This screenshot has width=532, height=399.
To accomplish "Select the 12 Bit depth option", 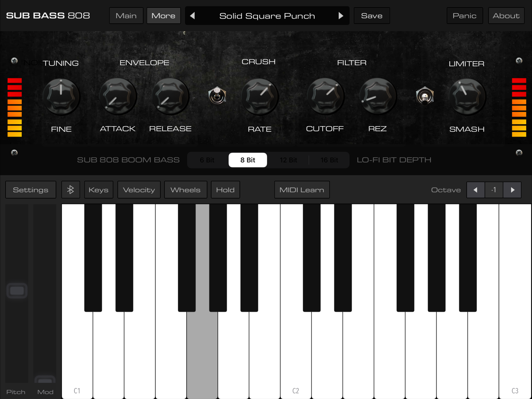I will coord(288,160).
